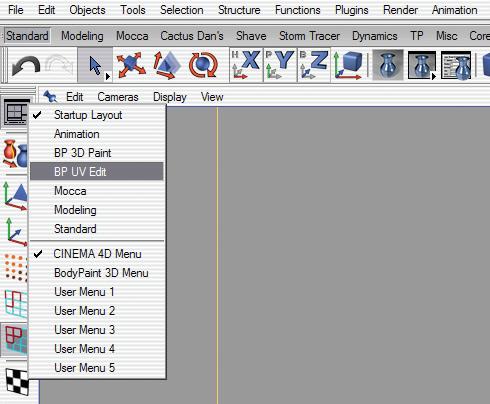
Task: Click the Undo arrow icon
Action: point(26,65)
